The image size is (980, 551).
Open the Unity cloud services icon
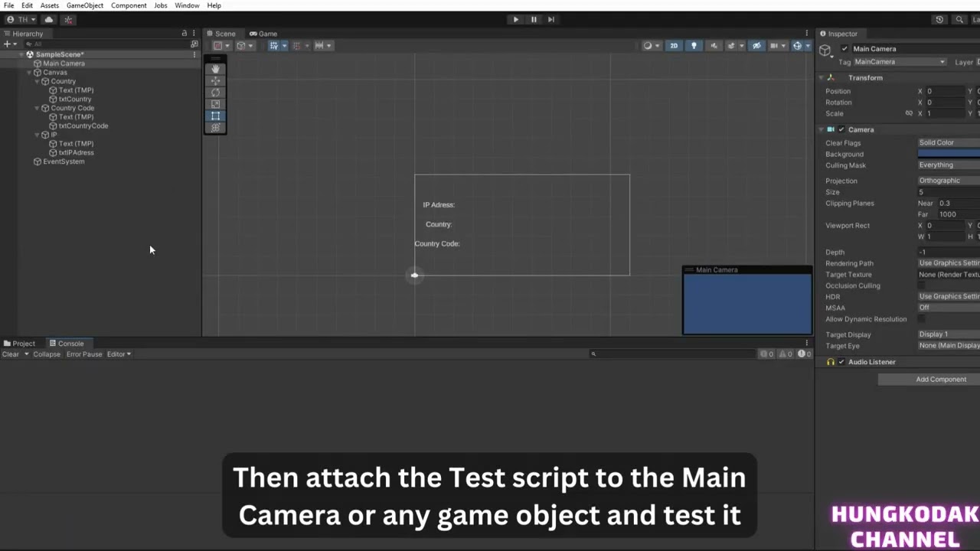click(49, 19)
